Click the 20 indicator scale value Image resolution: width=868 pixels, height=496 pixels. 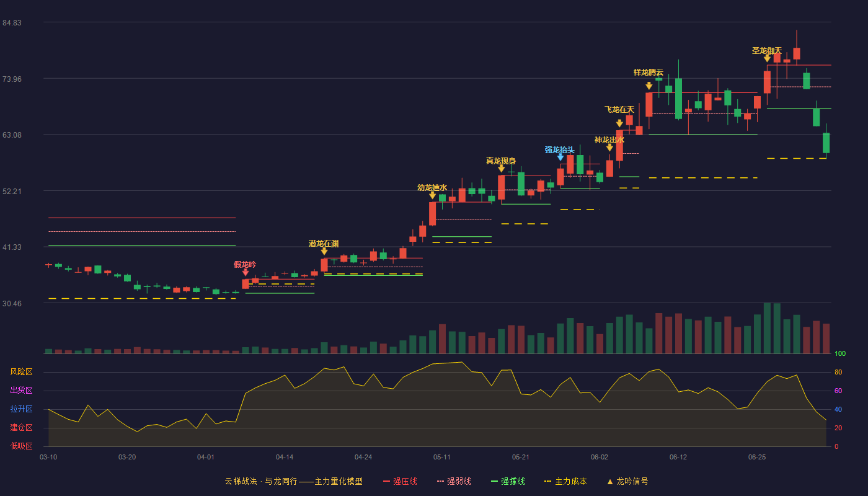click(838, 428)
